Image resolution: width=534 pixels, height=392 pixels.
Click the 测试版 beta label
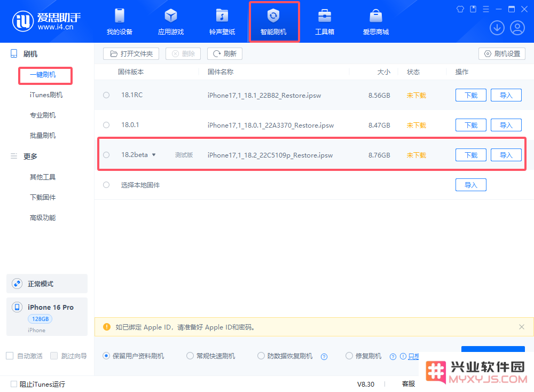click(184, 155)
